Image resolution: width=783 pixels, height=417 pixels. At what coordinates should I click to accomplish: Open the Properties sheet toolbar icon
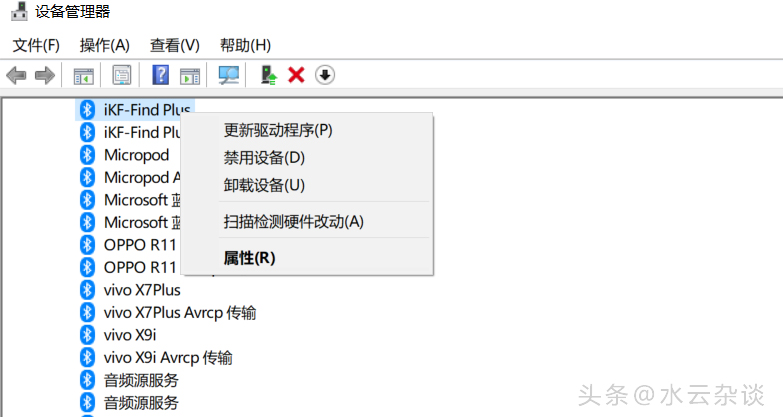coord(122,75)
